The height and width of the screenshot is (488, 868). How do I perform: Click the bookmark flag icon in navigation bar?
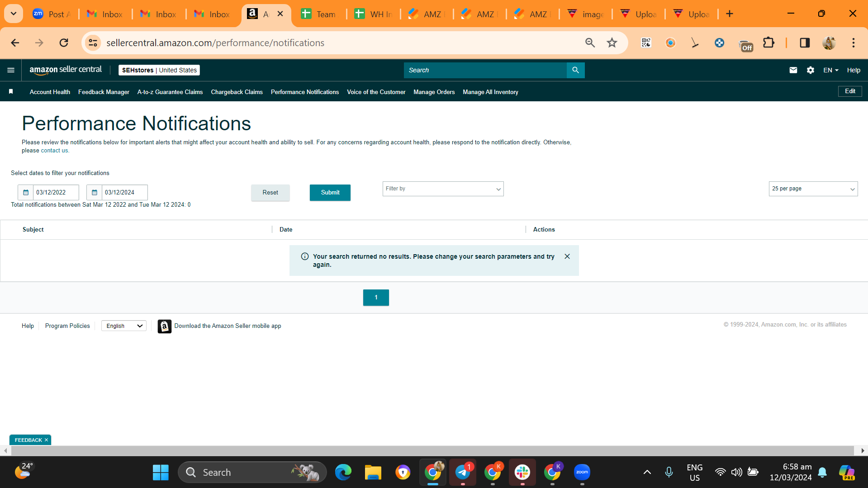pos(11,92)
